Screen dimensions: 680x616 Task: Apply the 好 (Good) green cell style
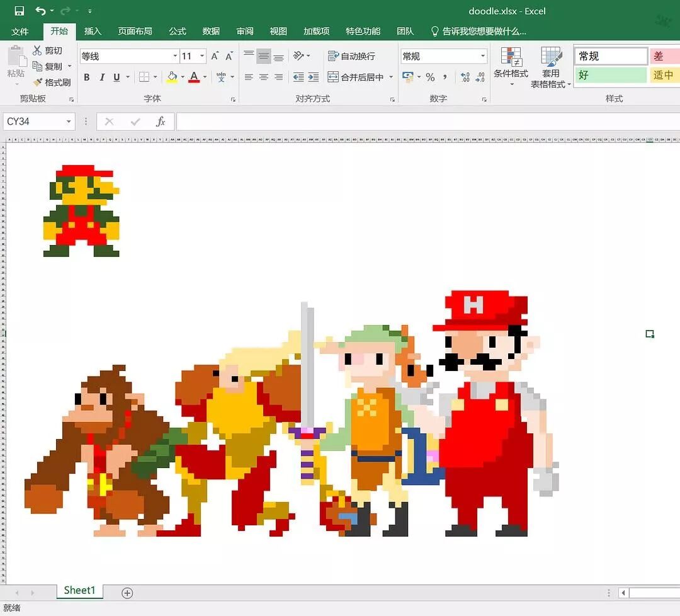tap(611, 75)
